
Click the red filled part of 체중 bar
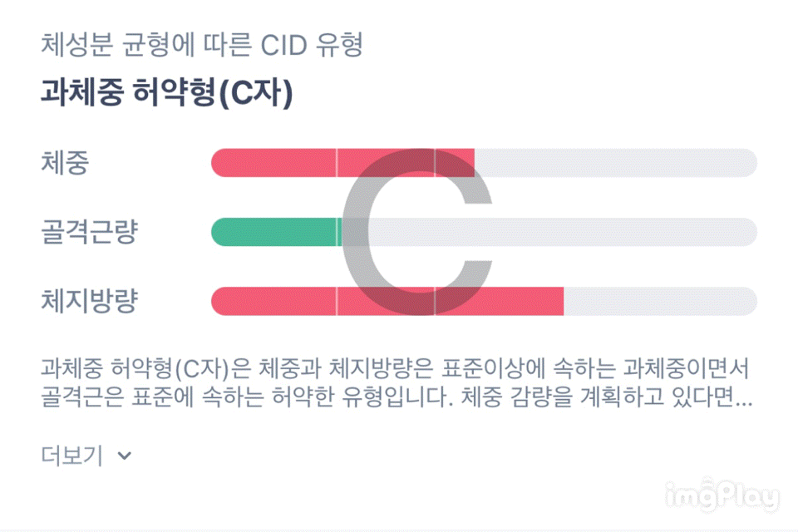point(274,163)
